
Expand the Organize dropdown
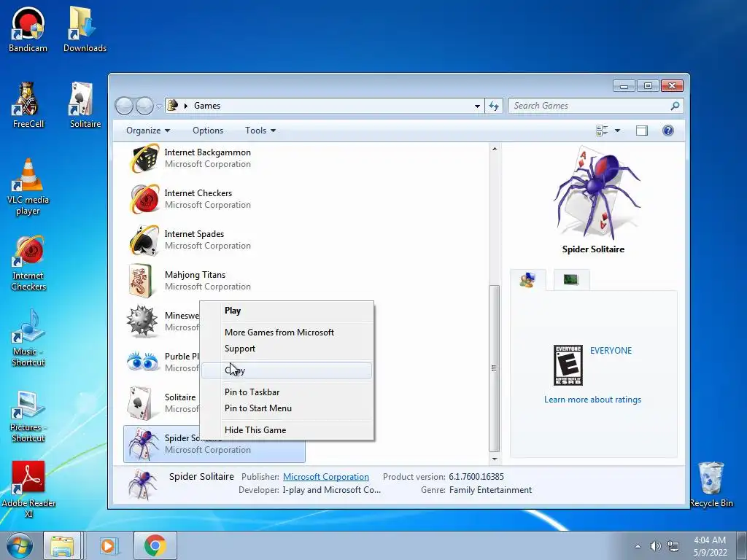pos(147,131)
